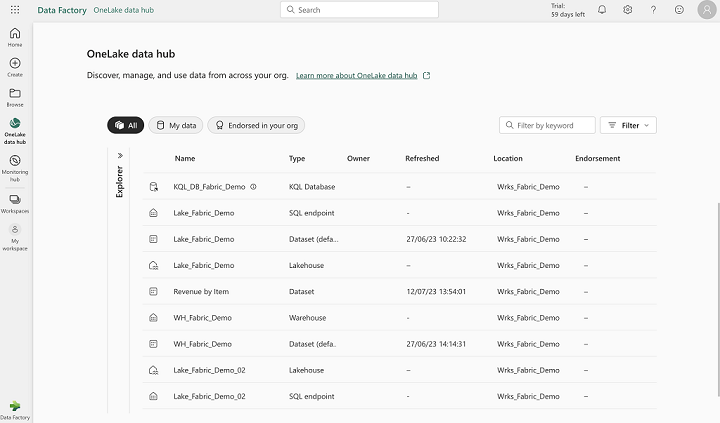Click the SQL endpoint icon for Lake_Fabric_Demo
Image resolution: width=720 pixels, height=423 pixels.
(153, 213)
